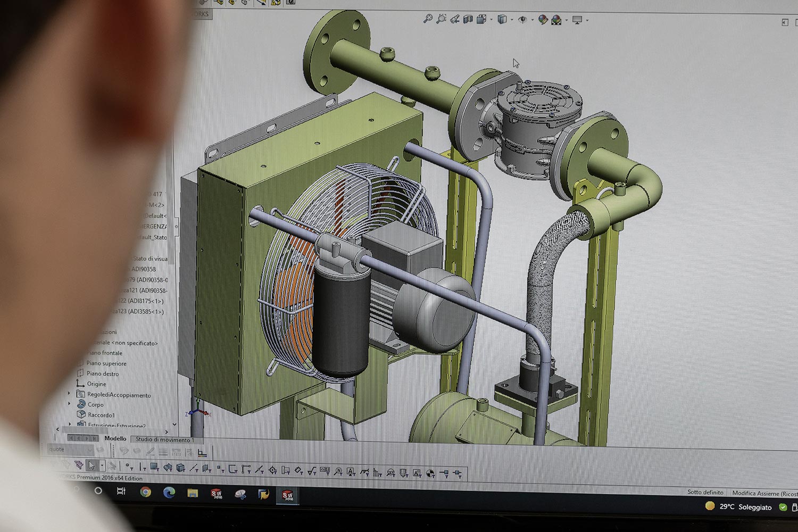Click the Filter Weld Symbols icon

click(364, 472)
